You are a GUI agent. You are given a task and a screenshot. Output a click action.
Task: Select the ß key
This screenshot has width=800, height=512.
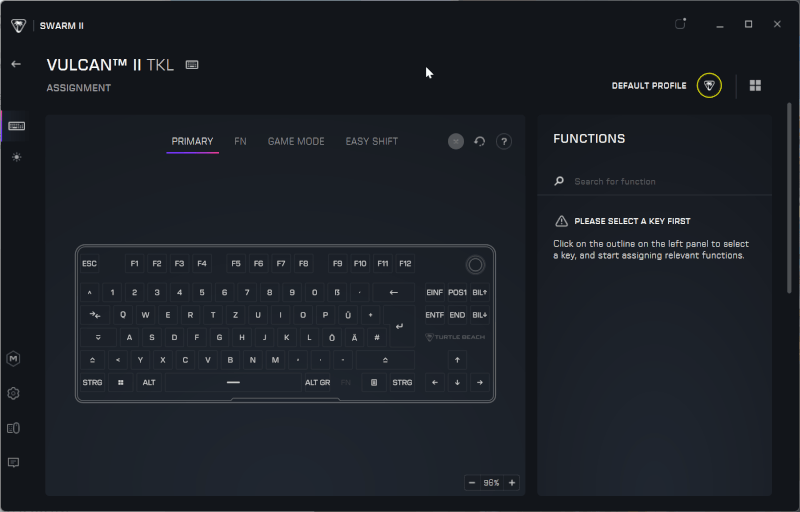pos(337,292)
